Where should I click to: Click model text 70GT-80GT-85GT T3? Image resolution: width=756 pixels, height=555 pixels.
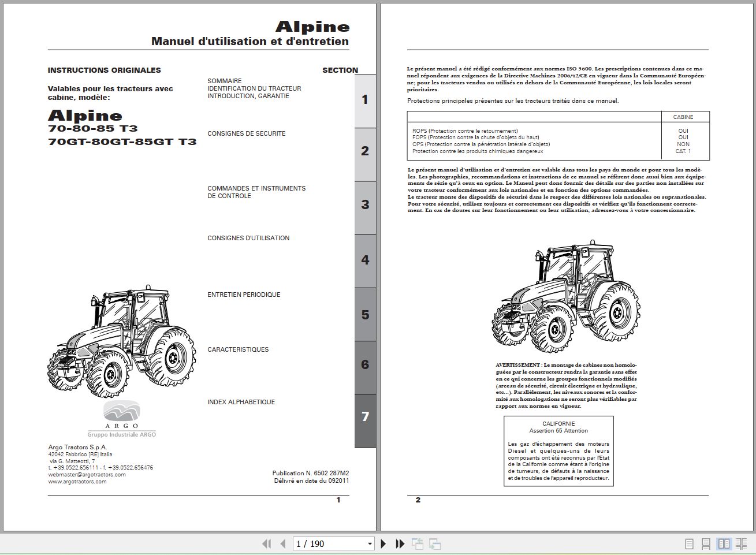point(122,141)
